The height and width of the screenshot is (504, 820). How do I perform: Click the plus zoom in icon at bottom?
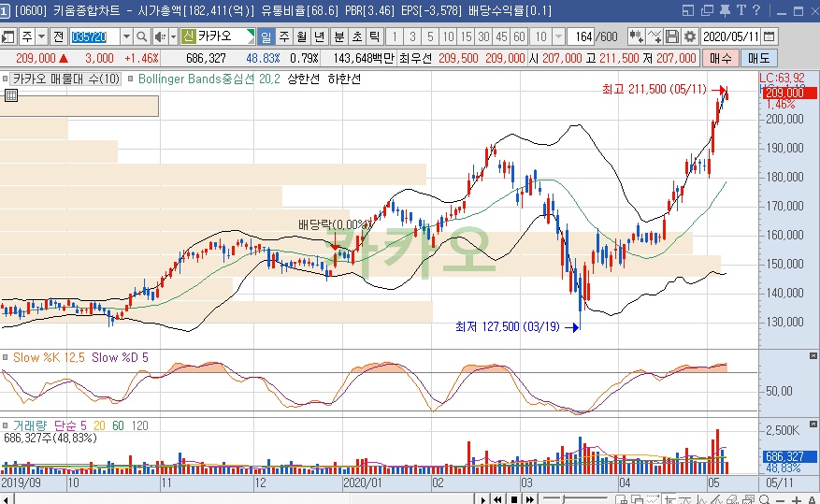coord(796,500)
